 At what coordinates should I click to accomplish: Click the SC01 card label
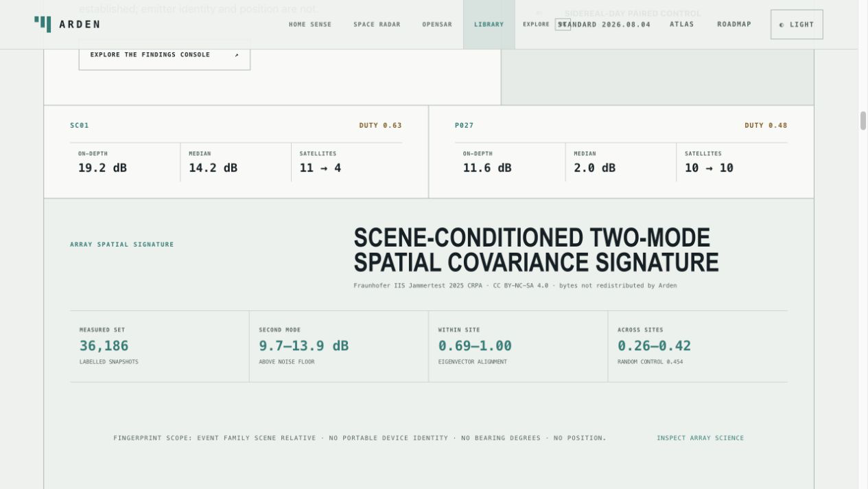(x=80, y=126)
